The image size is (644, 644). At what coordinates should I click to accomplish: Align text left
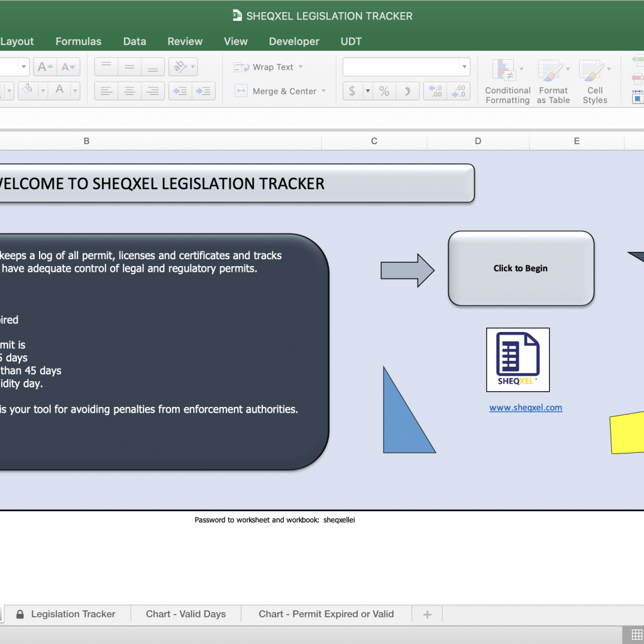coord(106,91)
